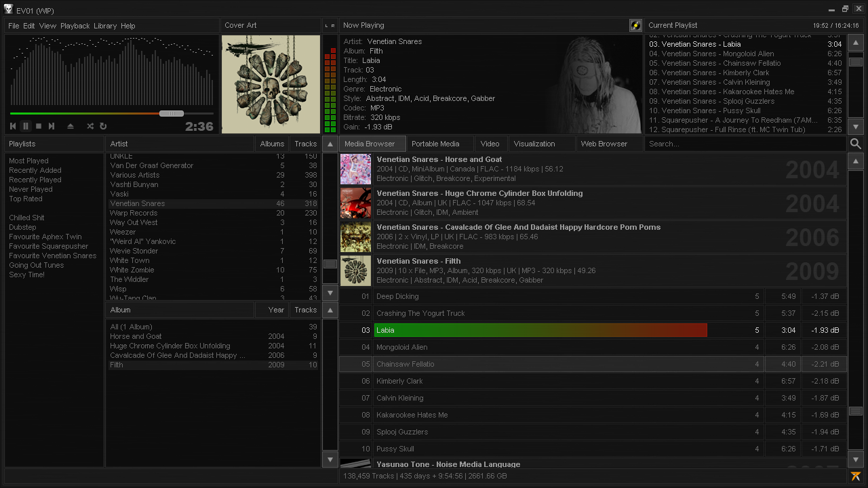
Task: Select All (1 Album) in album list
Action: click(x=213, y=327)
